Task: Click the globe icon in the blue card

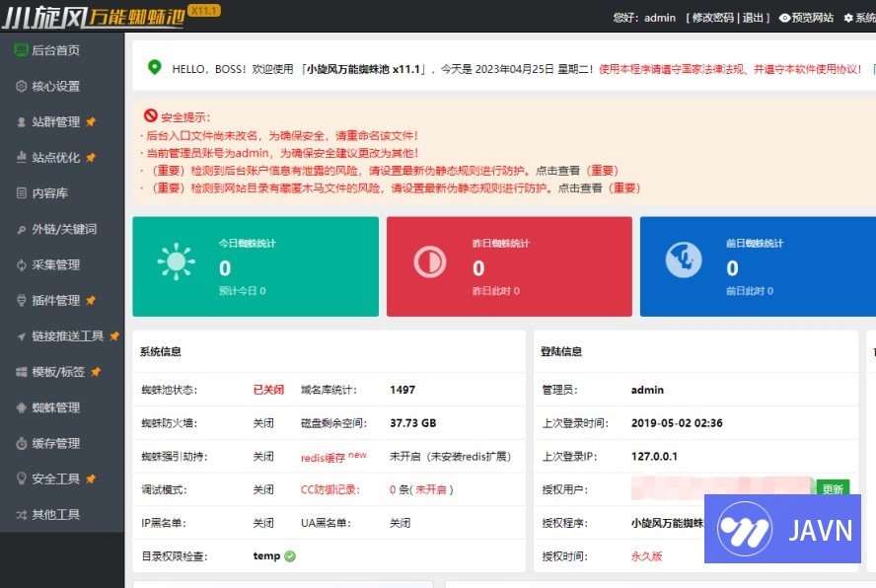Action: 684,259
